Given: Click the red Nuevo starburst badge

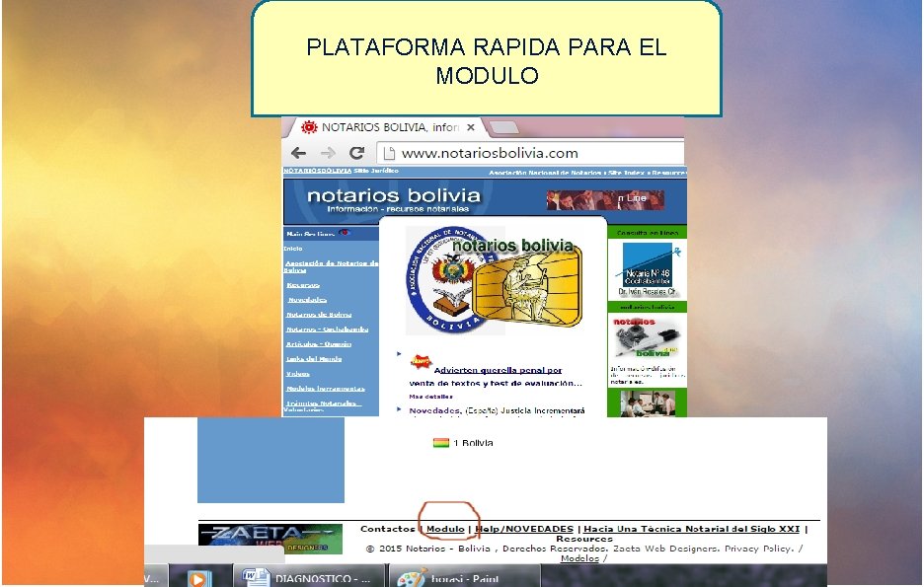Looking at the screenshot, I should coord(421,361).
